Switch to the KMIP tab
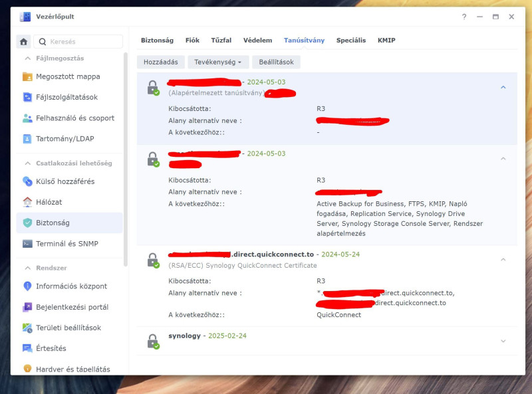Viewport: 532px width, 394px height. (386, 41)
